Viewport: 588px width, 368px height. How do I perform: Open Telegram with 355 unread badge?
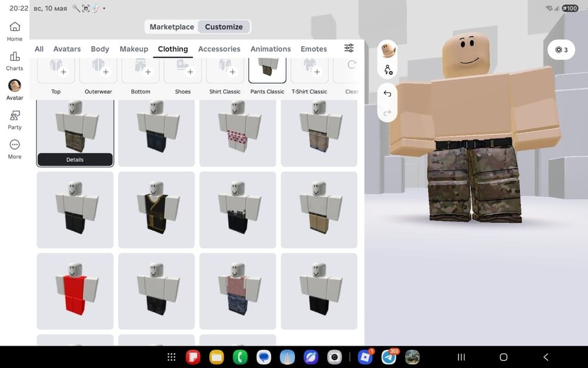[389, 357]
